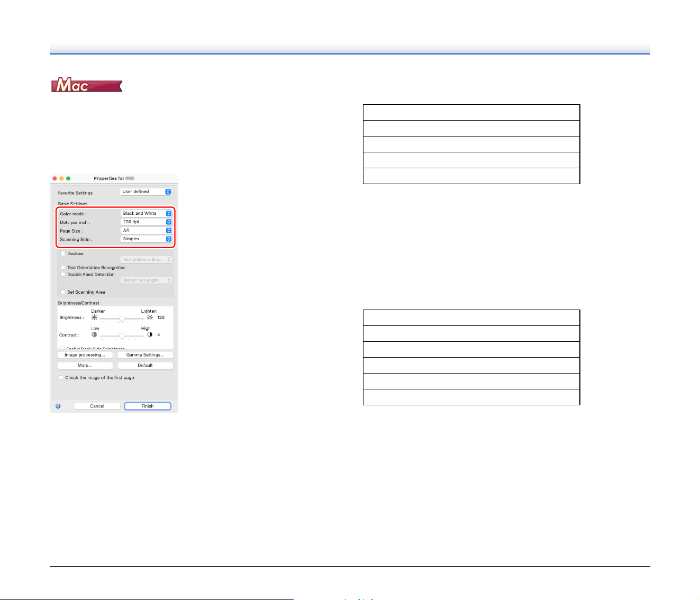Open the Favorite Settings dropdown
The height and width of the screenshot is (600, 700).
point(146,192)
